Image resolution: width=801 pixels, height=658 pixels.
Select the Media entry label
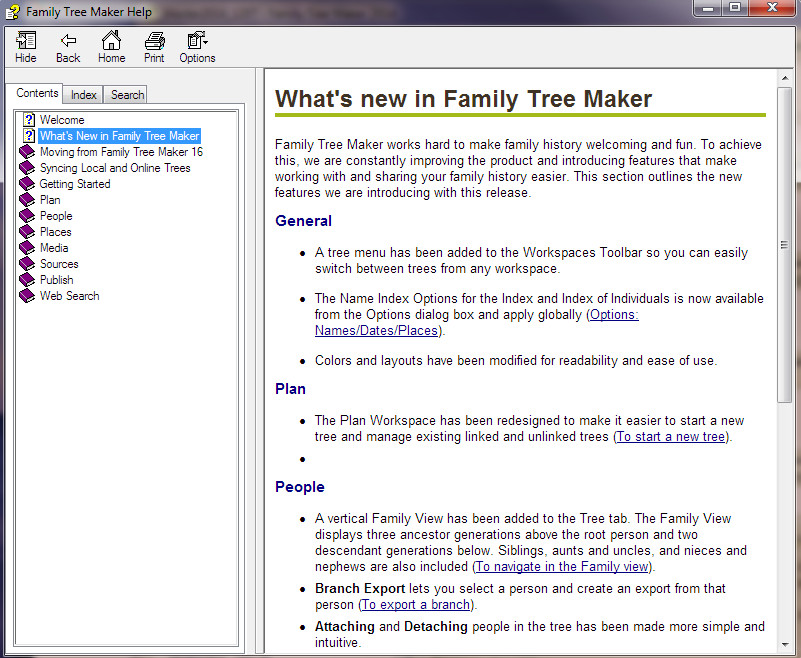click(x=54, y=248)
